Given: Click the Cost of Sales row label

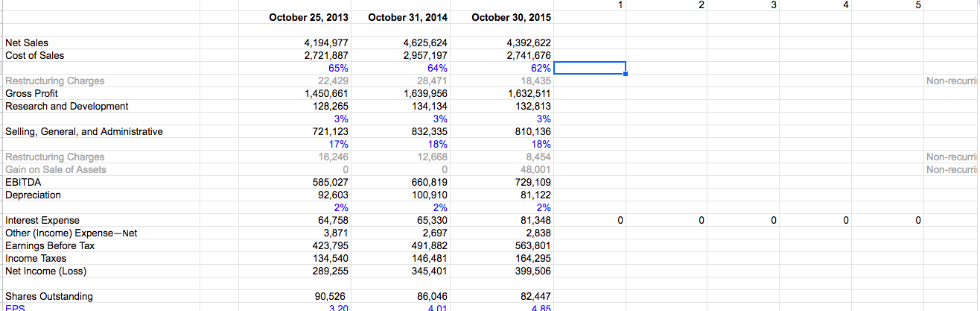Looking at the screenshot, I should coord(34,55).
